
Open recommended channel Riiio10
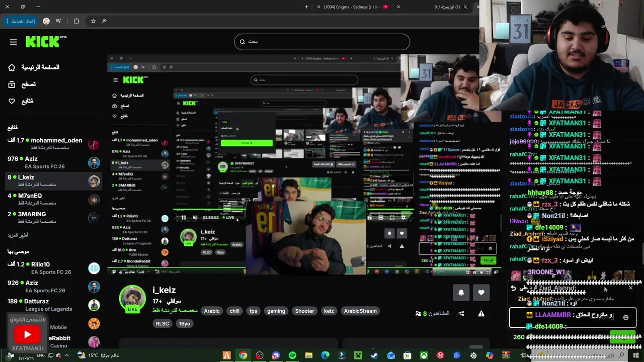coord(53,268)
